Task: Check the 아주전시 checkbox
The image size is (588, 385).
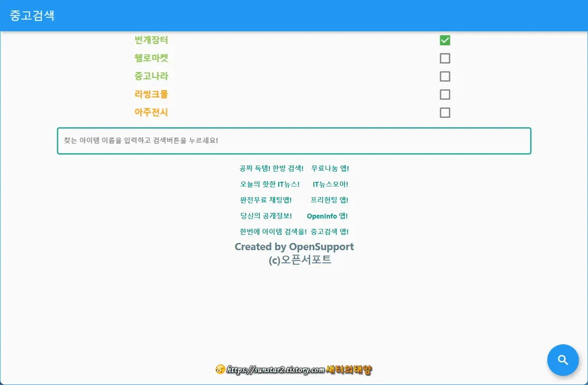Action: pos(445,112)
